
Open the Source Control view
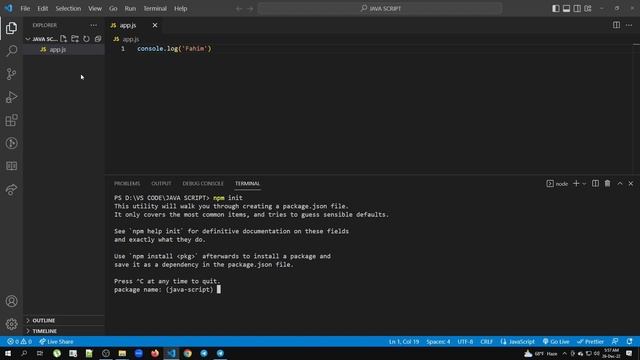click(x=11, y=74)
